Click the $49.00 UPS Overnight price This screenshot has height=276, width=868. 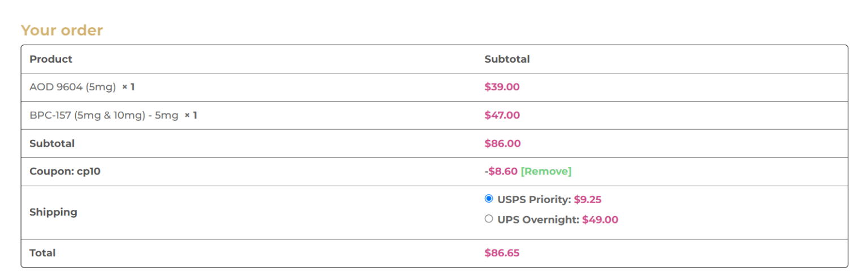pyautogui.click(x=600, y=220)
